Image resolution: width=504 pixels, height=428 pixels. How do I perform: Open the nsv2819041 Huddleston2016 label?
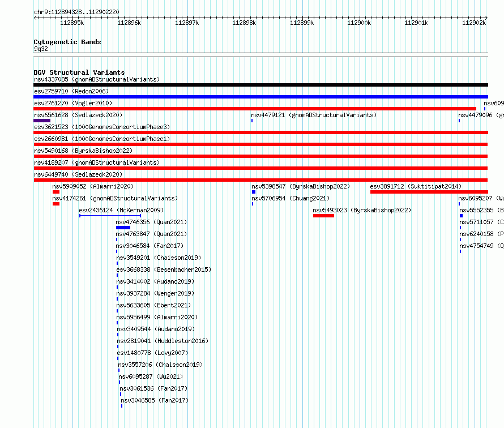pos(163,341)
